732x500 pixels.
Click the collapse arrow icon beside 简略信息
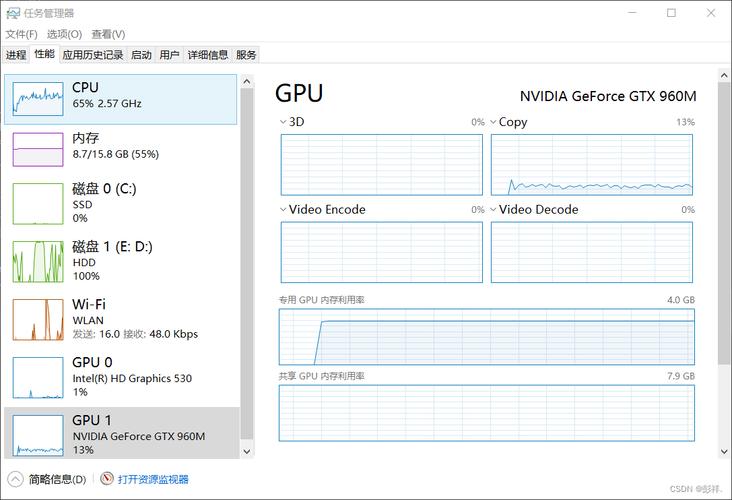point(15,479)
